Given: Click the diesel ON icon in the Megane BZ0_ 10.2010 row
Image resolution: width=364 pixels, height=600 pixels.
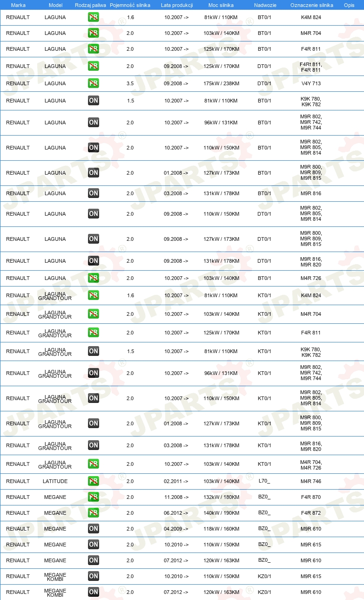Looking at the screenshot, I should 94,545.
